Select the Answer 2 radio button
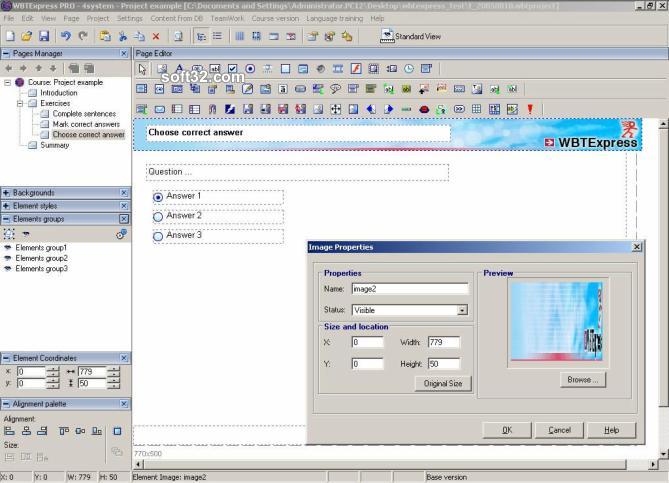The width and height of the screenshot is (669, 483). point(158,216)
